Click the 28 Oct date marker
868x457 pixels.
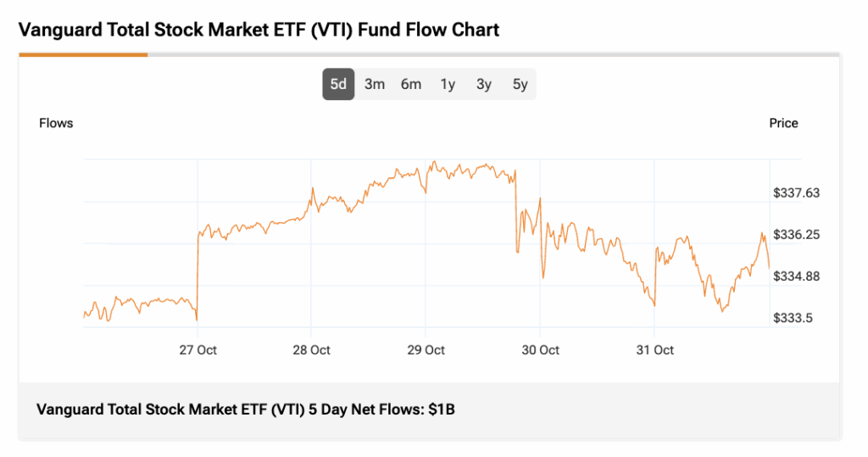[x=311, y=349]
